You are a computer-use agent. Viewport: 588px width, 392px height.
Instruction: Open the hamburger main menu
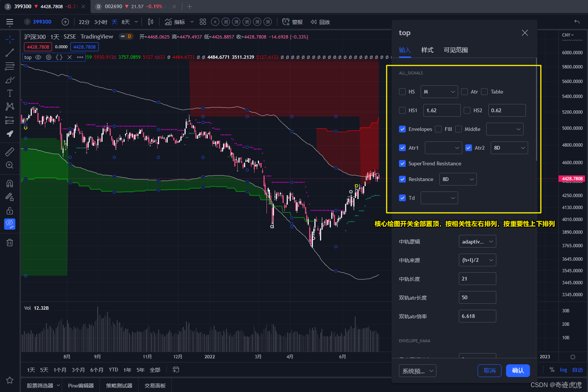click(x=10, y=22)
